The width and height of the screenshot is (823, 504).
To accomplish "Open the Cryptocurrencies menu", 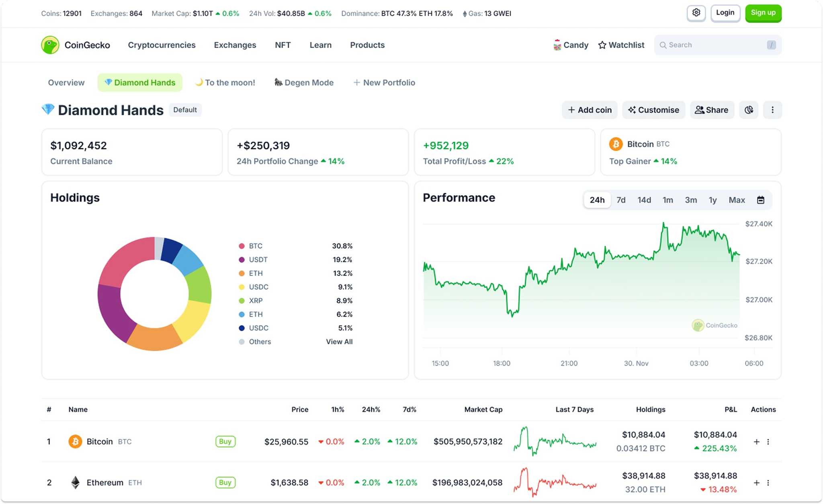I will (x=162, y=45).
